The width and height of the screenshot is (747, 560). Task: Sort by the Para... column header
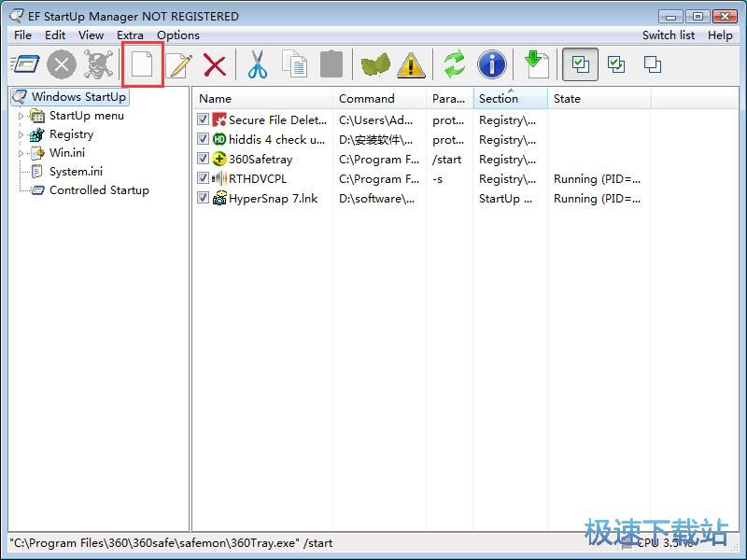coord(450,99)
